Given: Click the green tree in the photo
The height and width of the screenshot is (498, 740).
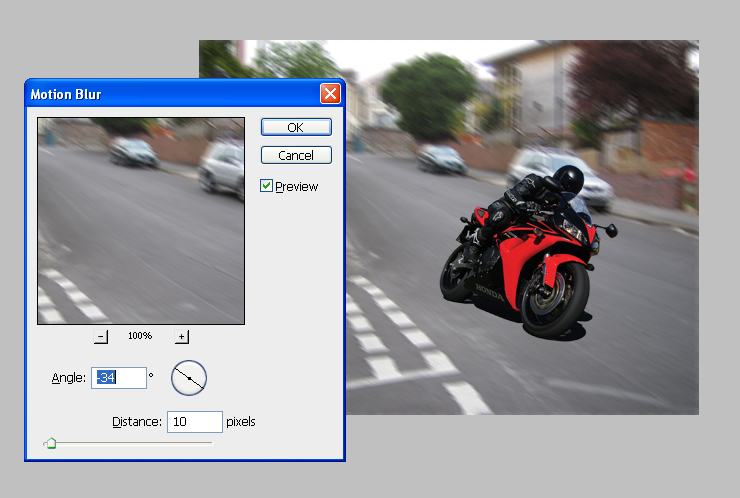Looking at the screenshot, I should [429, 95].
